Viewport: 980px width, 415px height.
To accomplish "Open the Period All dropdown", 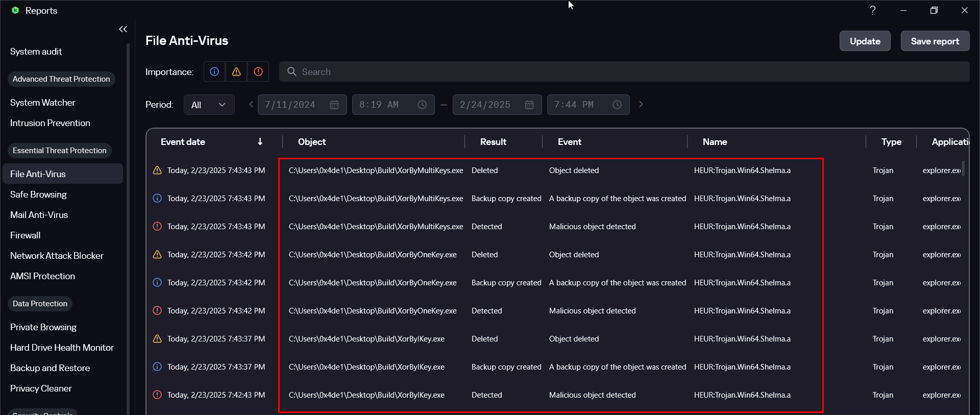I will coord(209,105).
